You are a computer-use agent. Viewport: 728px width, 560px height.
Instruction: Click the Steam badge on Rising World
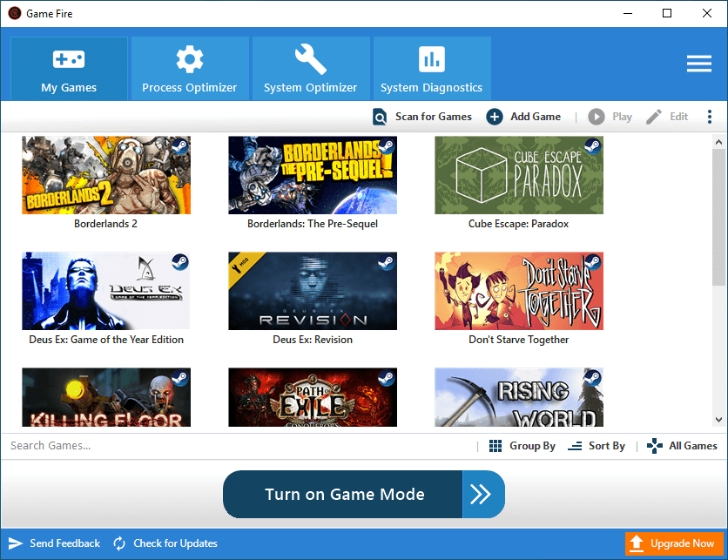593,379
